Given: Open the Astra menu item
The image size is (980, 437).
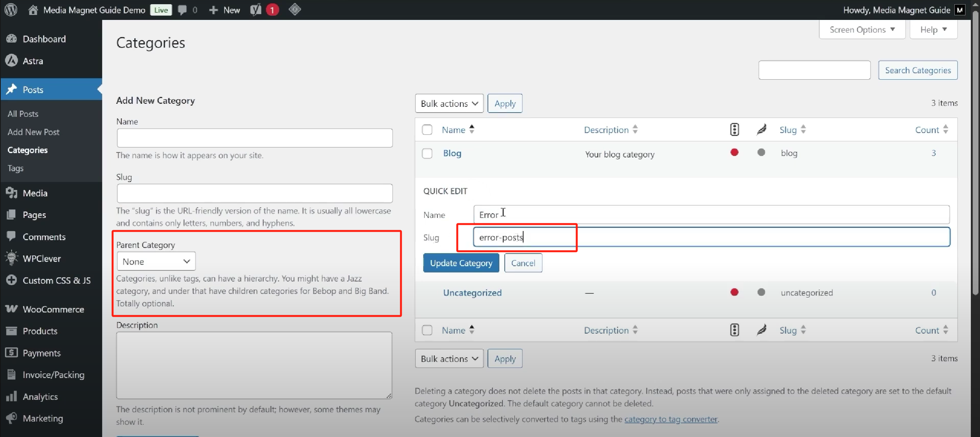Looking at the screenshot, I should pos(33,61).
